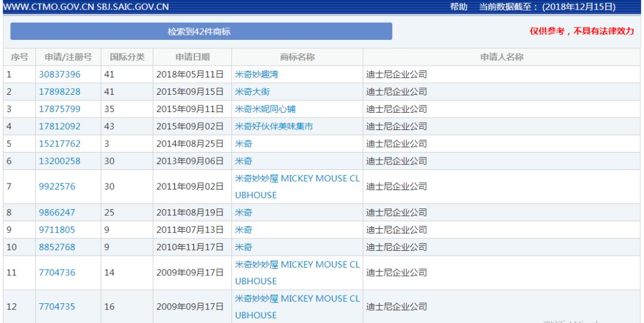The width and height of the screenshot is (644, 323).
Task: Open trademark 米奇米妮同心铺
Action: click(x=265, y=109)
